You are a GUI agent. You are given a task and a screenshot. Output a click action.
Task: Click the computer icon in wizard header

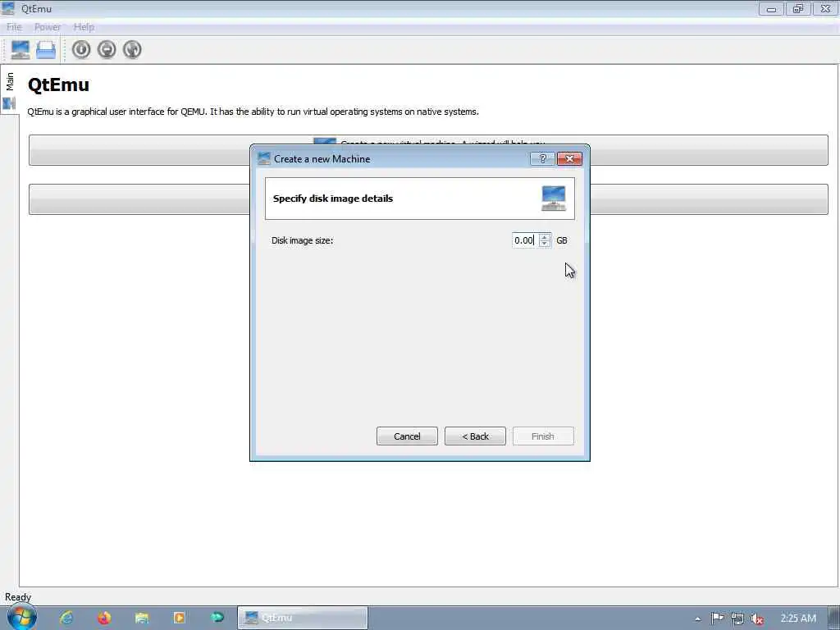pyautogui.click(x=554, y=199)
